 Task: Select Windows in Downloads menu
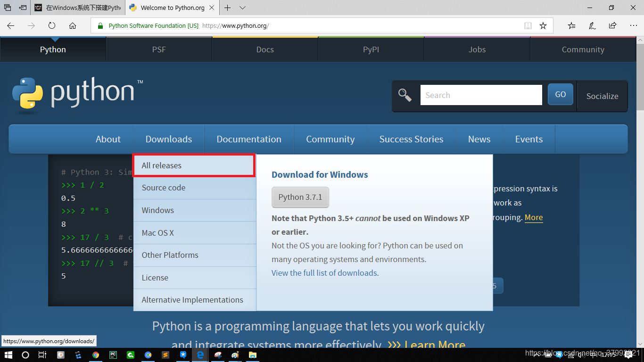pos(195,210)
